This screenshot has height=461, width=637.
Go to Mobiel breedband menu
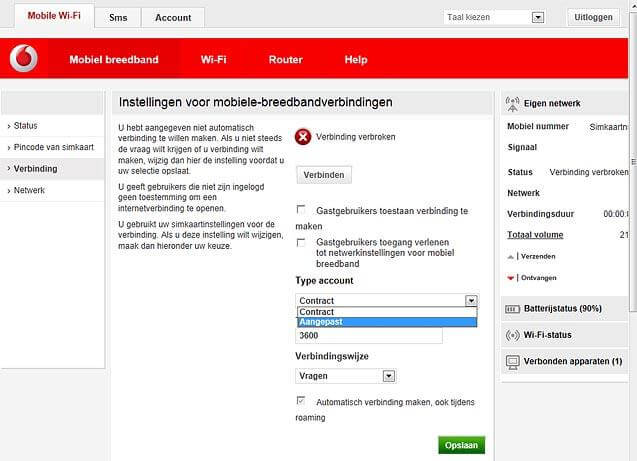114,60
